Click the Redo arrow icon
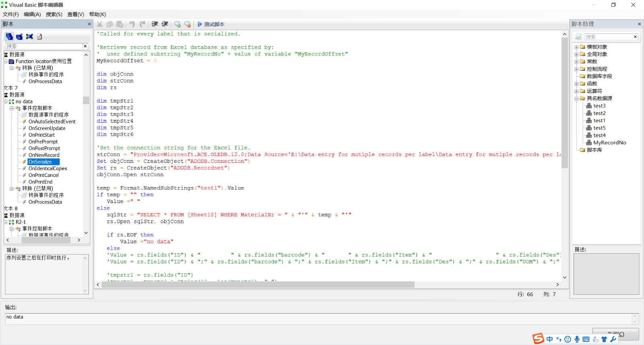 click(142, 25)
